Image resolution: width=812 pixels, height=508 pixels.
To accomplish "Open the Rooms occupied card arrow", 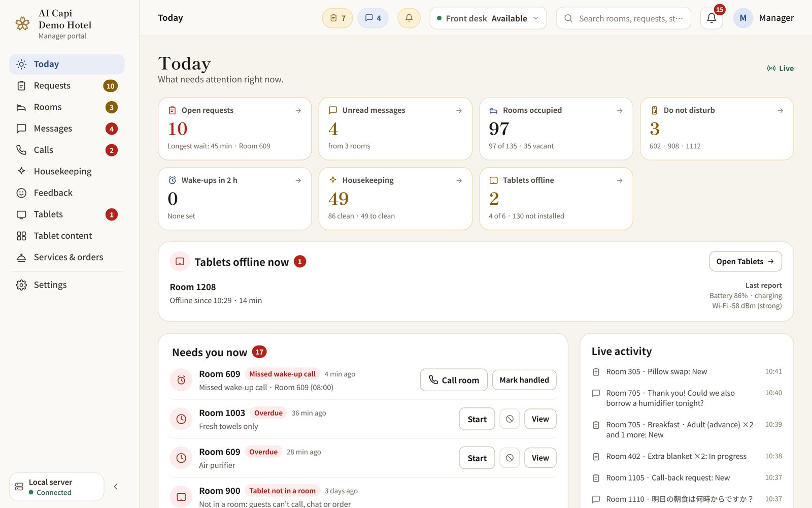I will pyautogui.click(x=620, y=110).
